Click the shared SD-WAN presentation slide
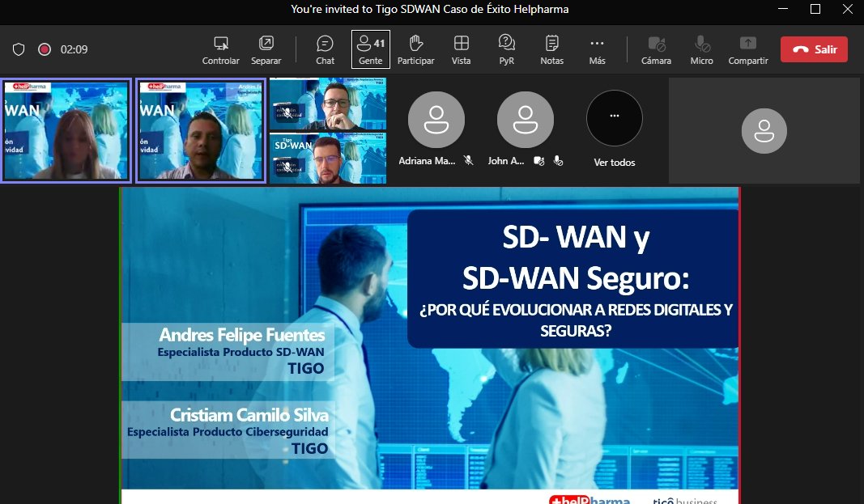The width and height of the screenshot is (864, 504). [430, 345]
